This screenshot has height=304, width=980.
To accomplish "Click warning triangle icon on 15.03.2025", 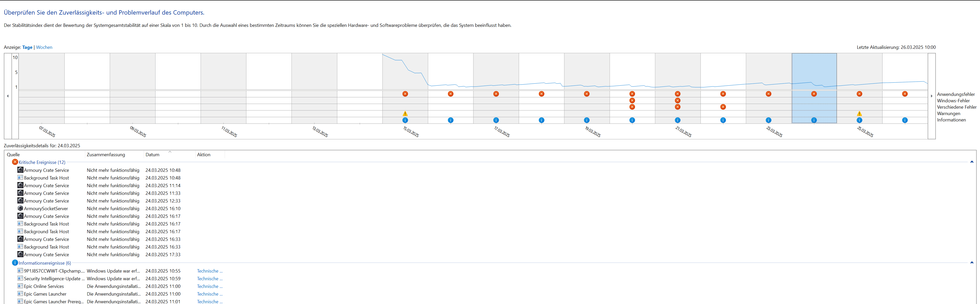I will [405, 114].
